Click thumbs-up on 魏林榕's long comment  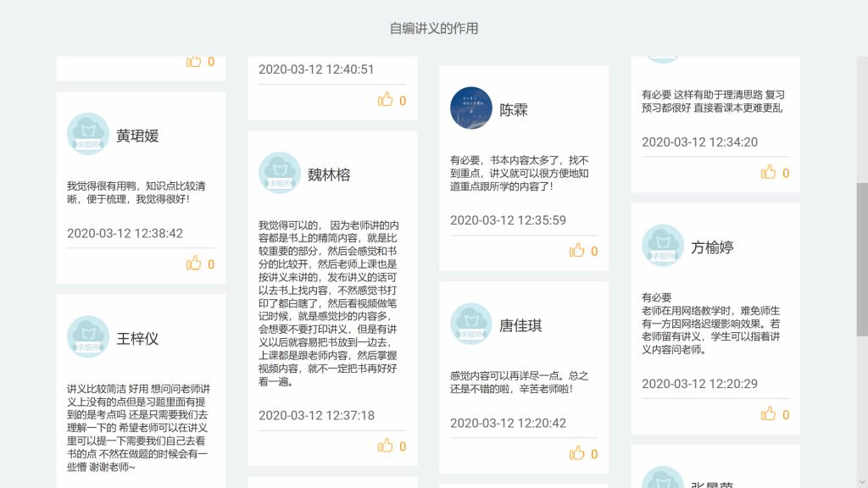(x=387, y=446)
